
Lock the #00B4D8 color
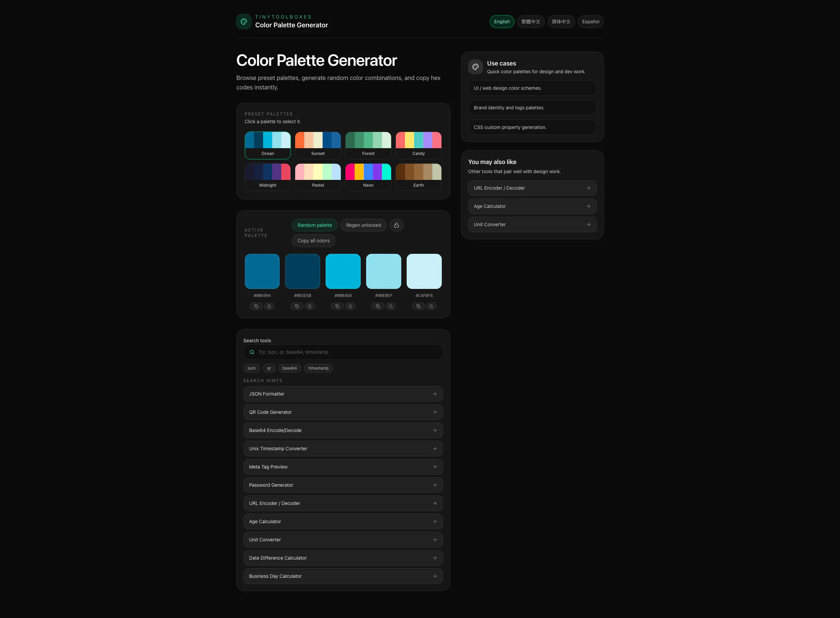point(350,306)
